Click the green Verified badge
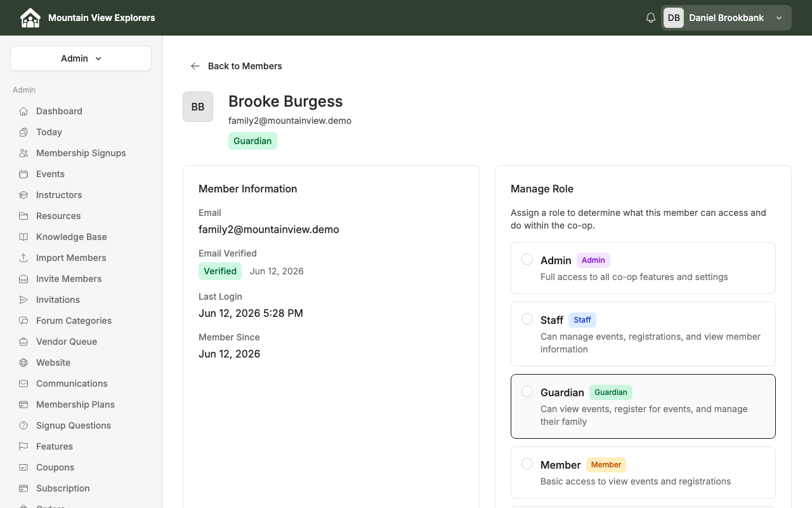This screenshot has height=508, width=812. tap(220, 271)
